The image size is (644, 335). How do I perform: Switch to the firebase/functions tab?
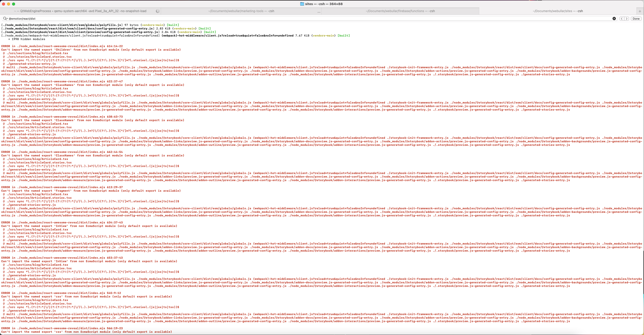point(400,11)
